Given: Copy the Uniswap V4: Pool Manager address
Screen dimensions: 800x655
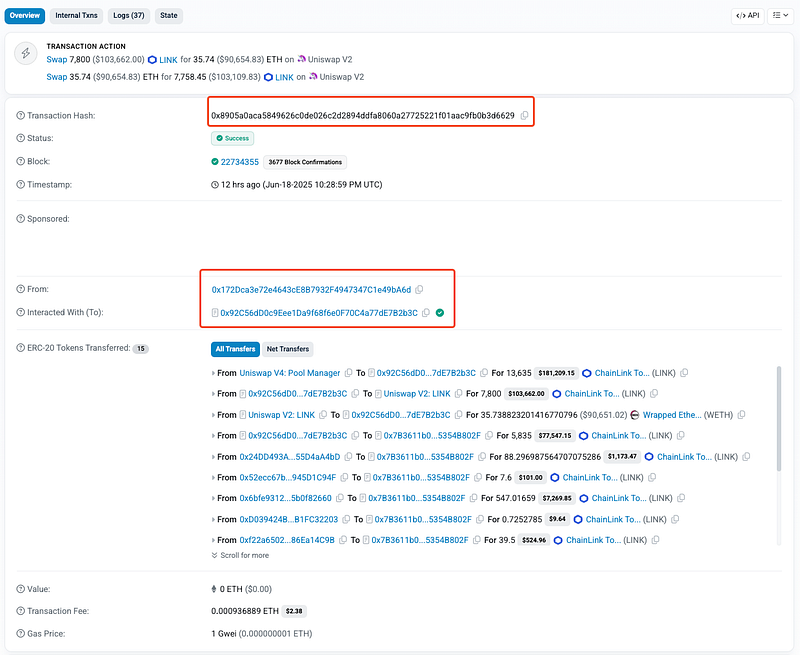Looking at the screenshot, I should (x=348, y=373).
